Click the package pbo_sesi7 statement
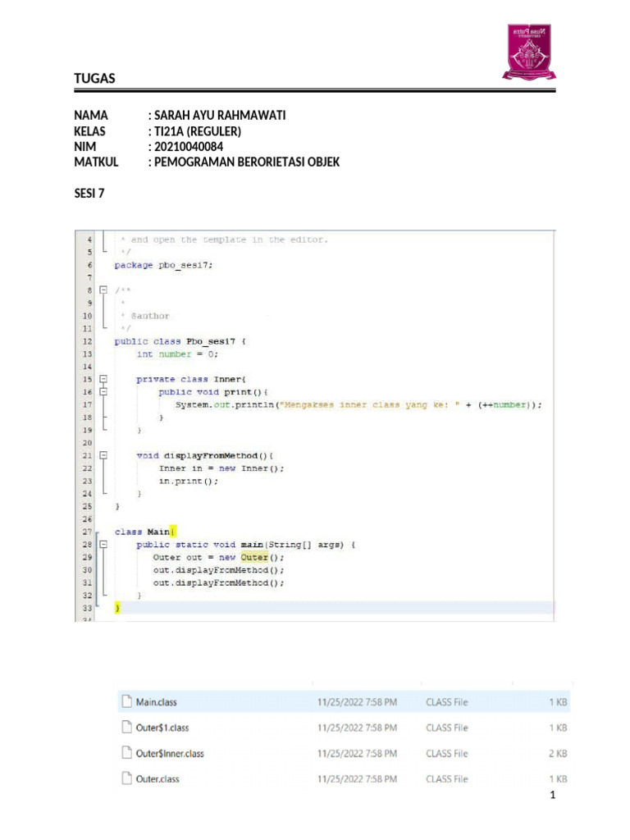The image size is (630, 840). pyautogui.click(x=163, y=265)
